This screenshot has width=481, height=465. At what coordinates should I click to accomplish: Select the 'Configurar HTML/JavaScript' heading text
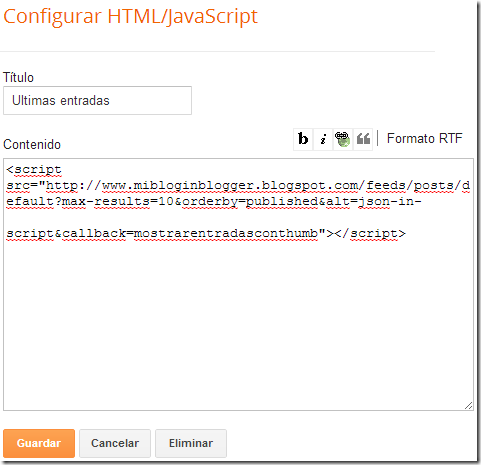[131, 17]
